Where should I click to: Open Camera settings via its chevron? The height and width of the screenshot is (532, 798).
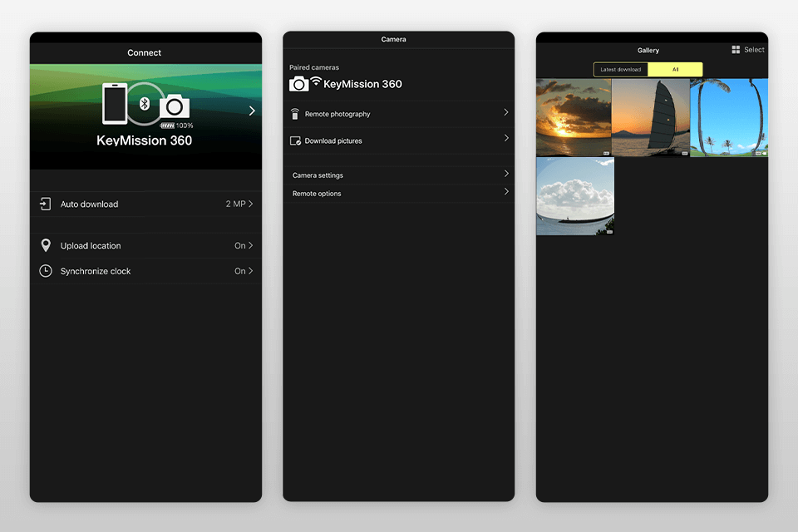[507, 175]
